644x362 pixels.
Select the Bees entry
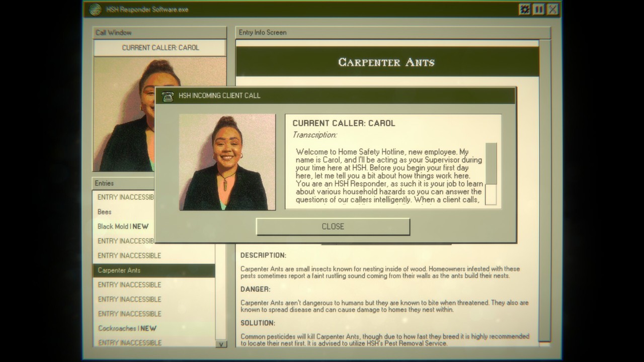tap(104, 212)
